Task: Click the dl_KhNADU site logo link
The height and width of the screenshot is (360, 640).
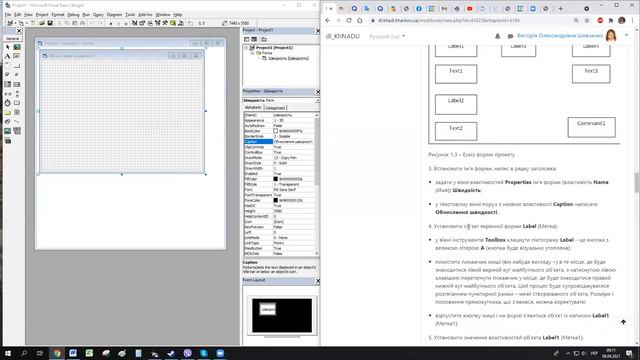Action: click(342, 36)
